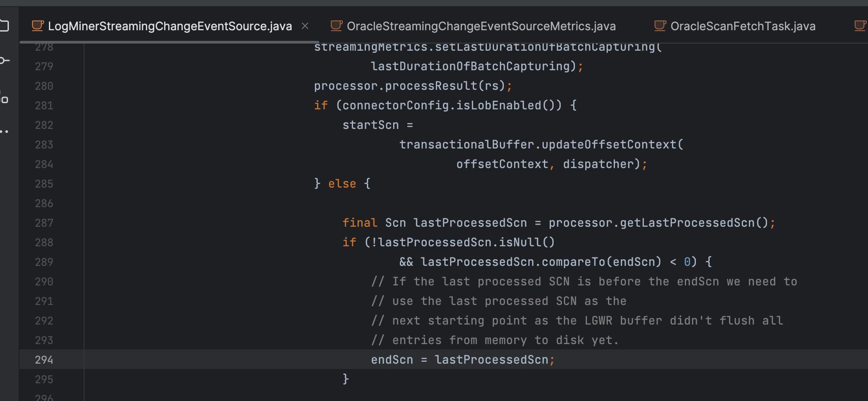Image resolution: width=868 pixels, height=401 pixels.
Task: Click closing brace on line 295
Action: click(x=346, y=379)
